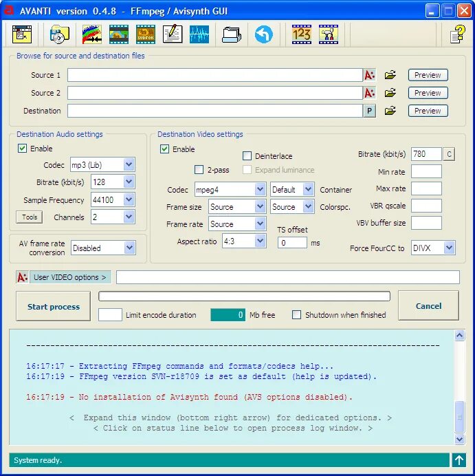Click the AVANTI title bar logo icon
The image size is (475, 476).
9,10
